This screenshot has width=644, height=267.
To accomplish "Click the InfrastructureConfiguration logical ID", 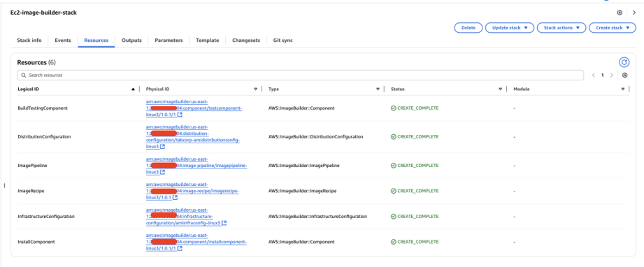I will pyautogui.click(x=46, y=217).
